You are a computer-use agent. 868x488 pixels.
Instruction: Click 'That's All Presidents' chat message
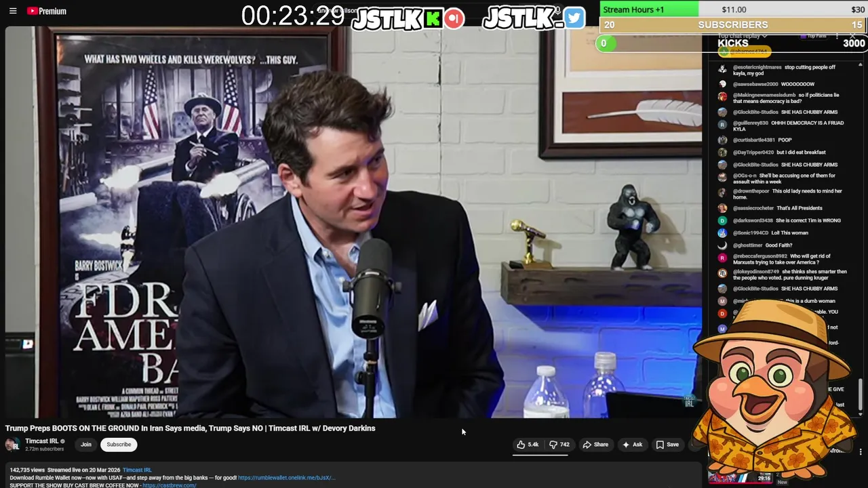click(800, 208)
